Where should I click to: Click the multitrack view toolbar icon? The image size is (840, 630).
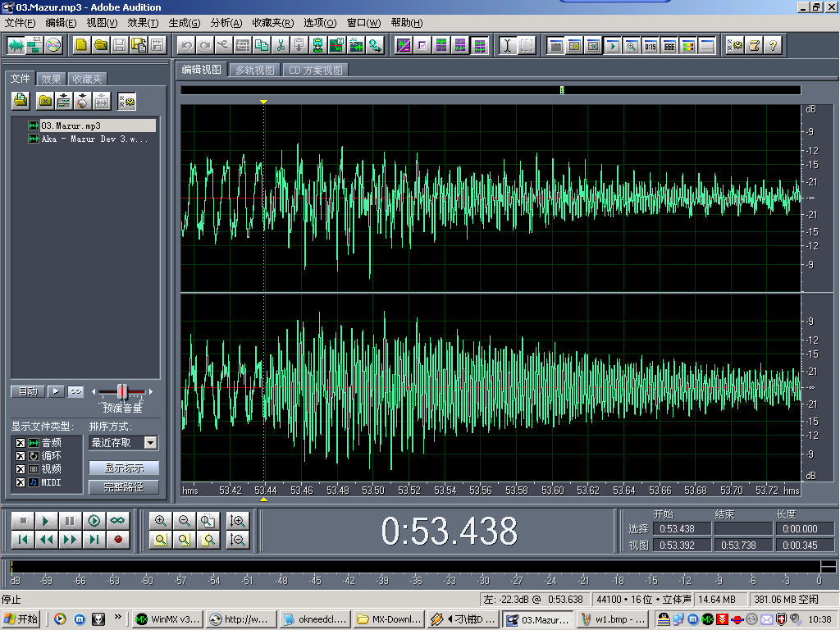point(34,46)
